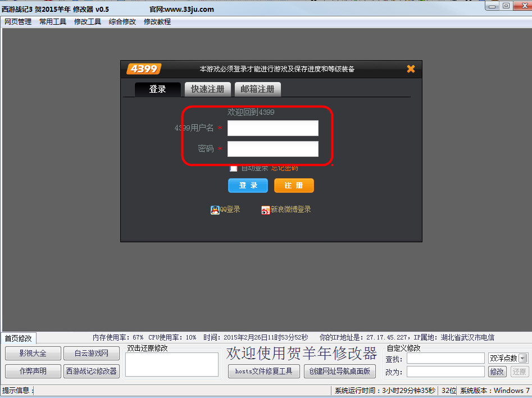
Task: Select the 首页修改 tab
Action: [19, 338]
